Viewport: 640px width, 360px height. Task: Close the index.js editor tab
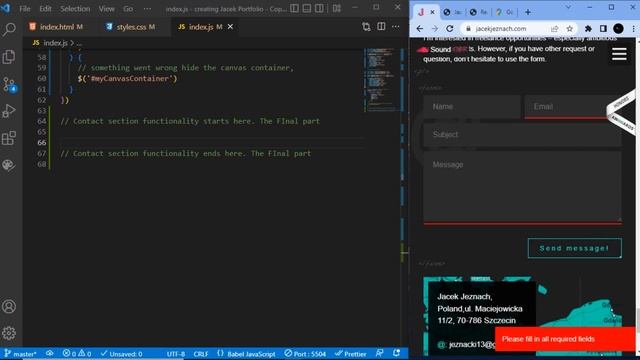tap(230, 27)
